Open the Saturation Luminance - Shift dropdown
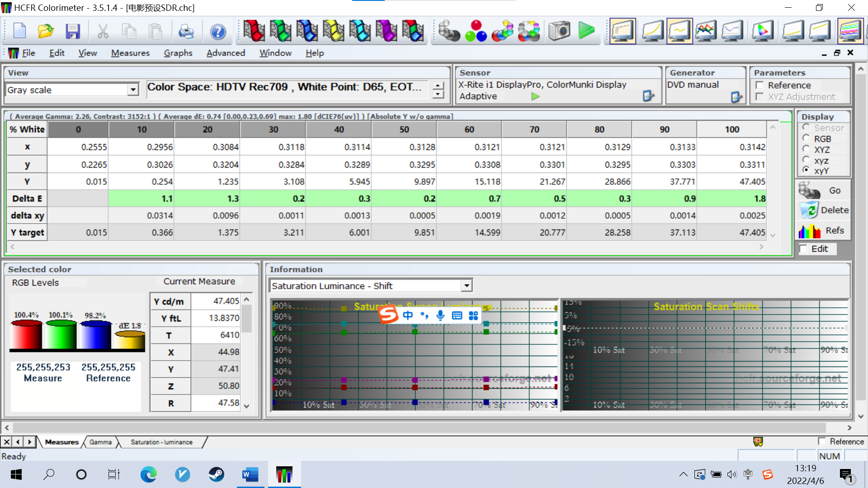This screenshot has width=868, height=488. click(467, 286)
